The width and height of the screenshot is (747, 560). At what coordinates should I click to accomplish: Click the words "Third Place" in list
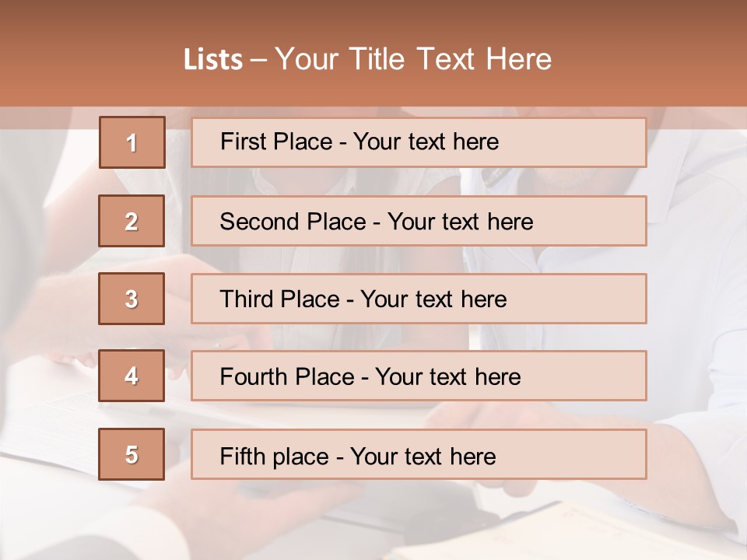[279, 299]
